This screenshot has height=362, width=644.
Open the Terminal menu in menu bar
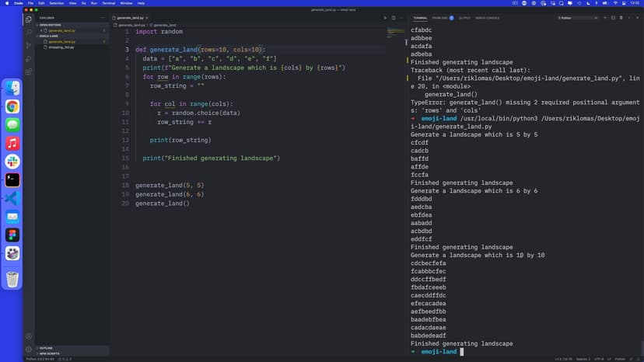(108, 3)
